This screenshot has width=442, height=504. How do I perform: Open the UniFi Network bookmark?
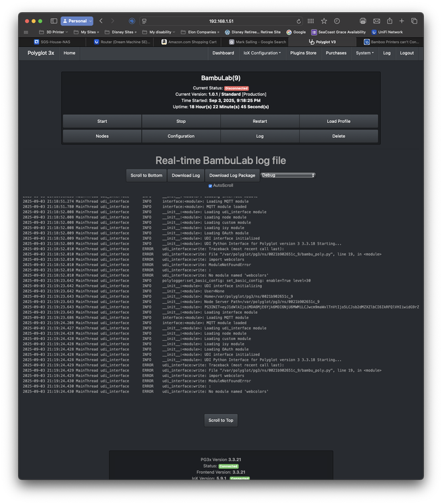coord(387,32)
